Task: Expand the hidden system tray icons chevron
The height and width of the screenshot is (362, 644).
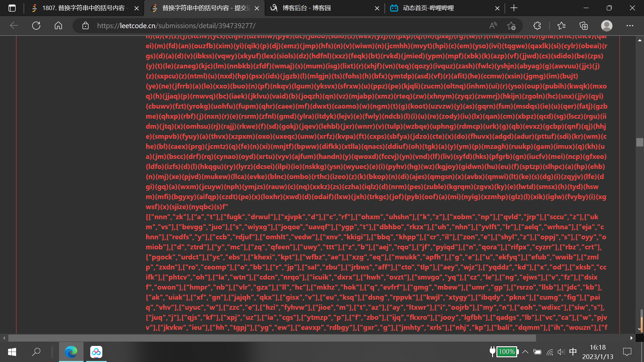Action: coord(525,352)
